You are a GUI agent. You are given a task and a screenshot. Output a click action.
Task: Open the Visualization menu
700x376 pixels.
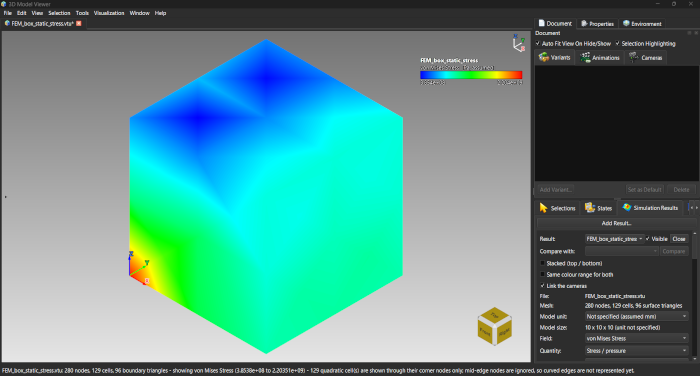109,13
